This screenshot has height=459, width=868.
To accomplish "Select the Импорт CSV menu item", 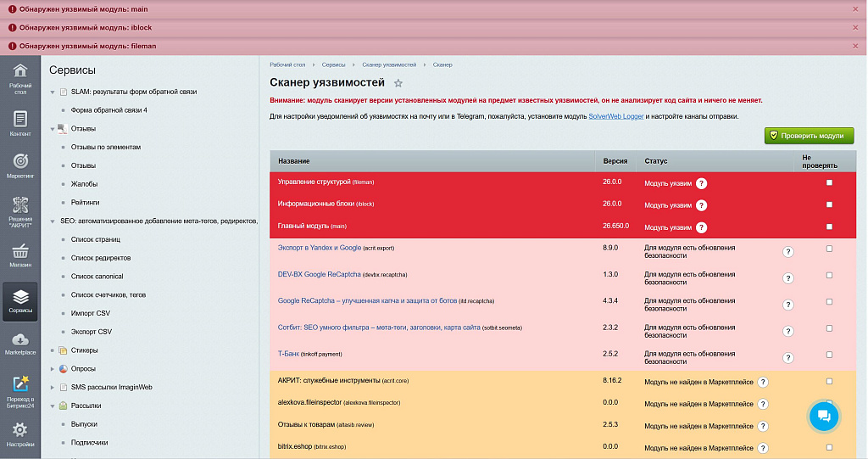I will point(90,313).
